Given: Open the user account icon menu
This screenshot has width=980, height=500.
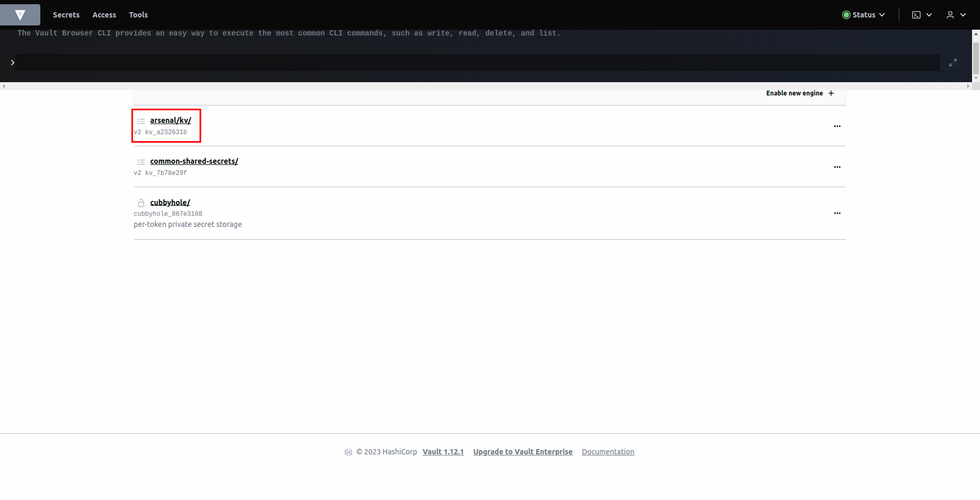Looking at the screenshot, I should (956, 15).
